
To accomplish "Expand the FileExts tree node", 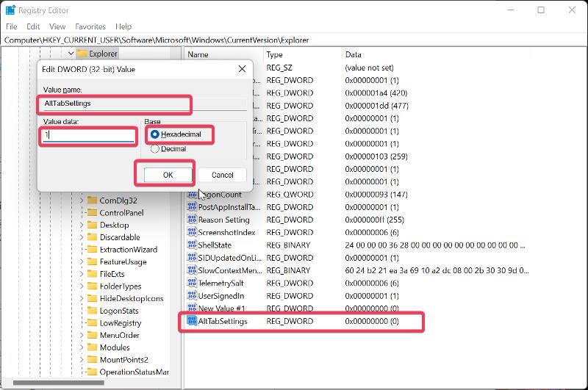I will click(82, 274).
